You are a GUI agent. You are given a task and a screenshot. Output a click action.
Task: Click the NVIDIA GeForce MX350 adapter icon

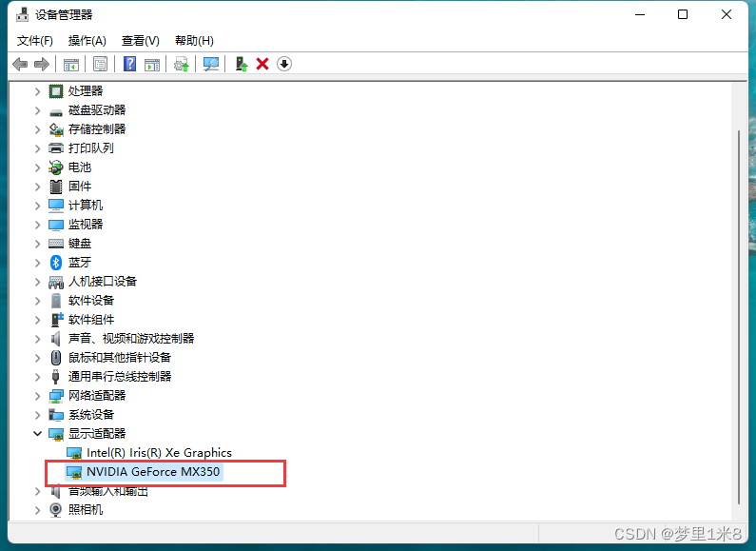[x=74, y=472]
